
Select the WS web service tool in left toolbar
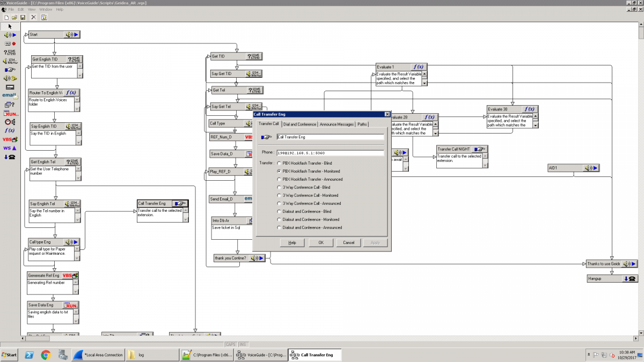(x=10, y=147)
